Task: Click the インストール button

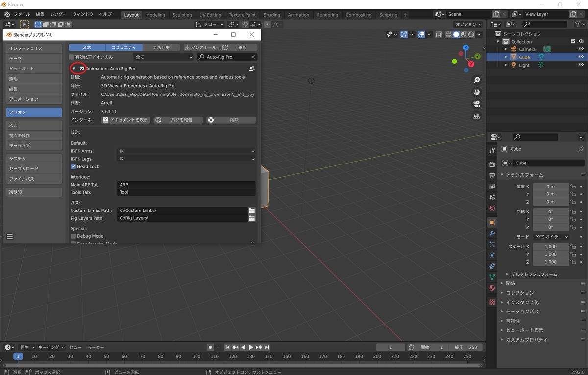Action: pyautogui.click(x=202, y=47)
